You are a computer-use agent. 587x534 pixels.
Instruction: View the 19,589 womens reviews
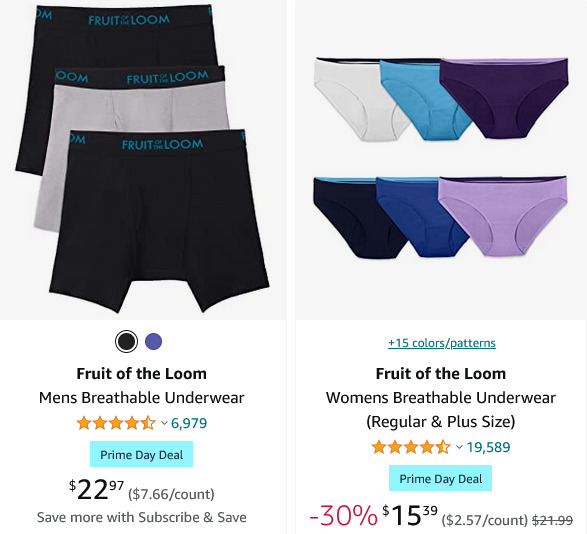pyautogui.click(x=488, y=447)
